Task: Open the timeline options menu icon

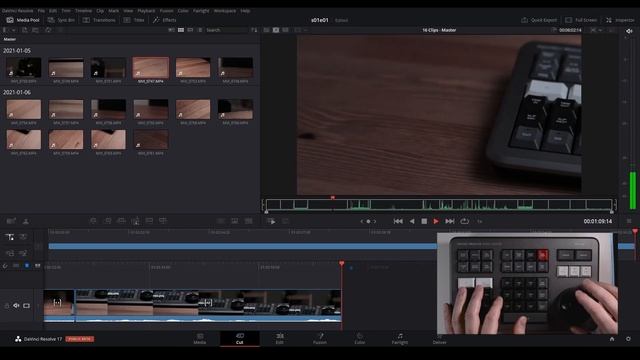Action: pyautogui.click(x=629, y=221)
